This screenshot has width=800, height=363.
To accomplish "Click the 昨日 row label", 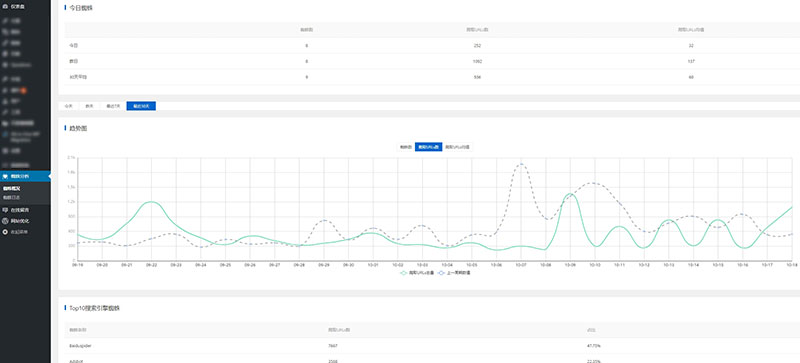I will coord(73,61).
